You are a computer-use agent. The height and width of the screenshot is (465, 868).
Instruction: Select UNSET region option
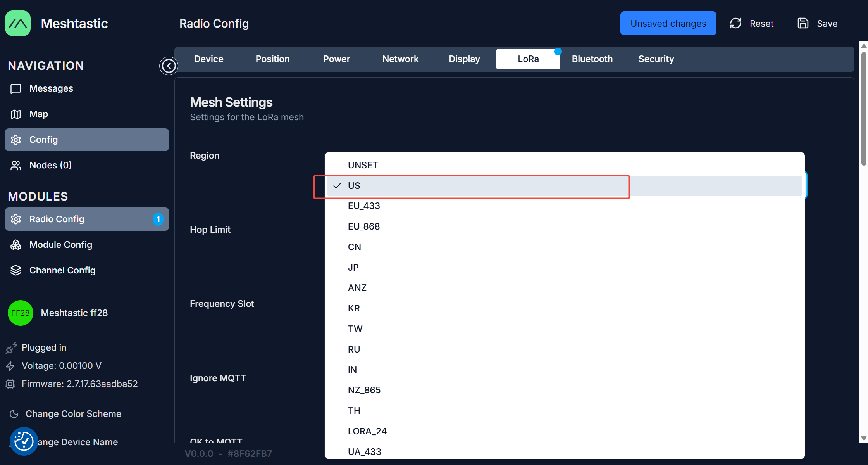pos(363,165)
